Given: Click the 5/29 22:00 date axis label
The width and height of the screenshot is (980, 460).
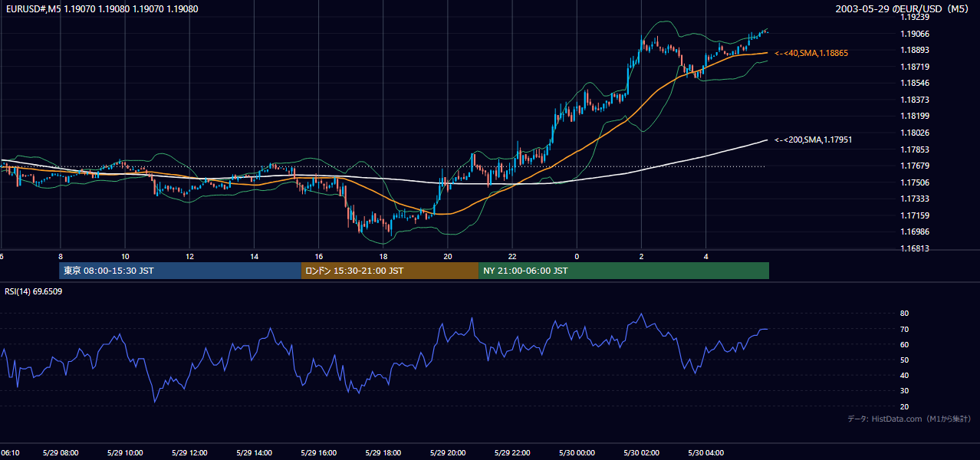Looking at the screenshot, I should point(512,453).
